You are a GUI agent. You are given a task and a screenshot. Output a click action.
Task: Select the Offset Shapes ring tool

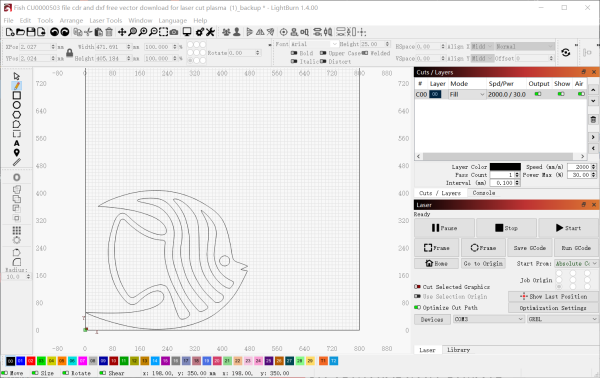click(16, 178)
